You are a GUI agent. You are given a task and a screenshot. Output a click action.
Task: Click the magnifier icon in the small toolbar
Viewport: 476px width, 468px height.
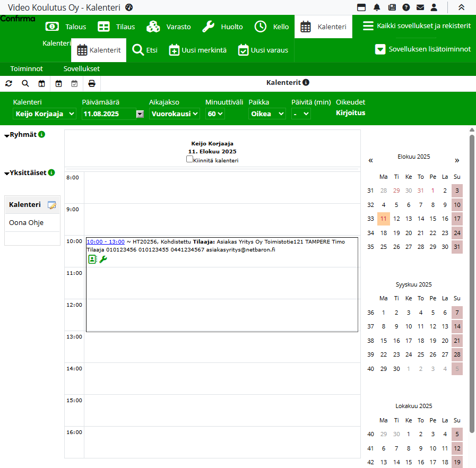click(x=25, y=83)
